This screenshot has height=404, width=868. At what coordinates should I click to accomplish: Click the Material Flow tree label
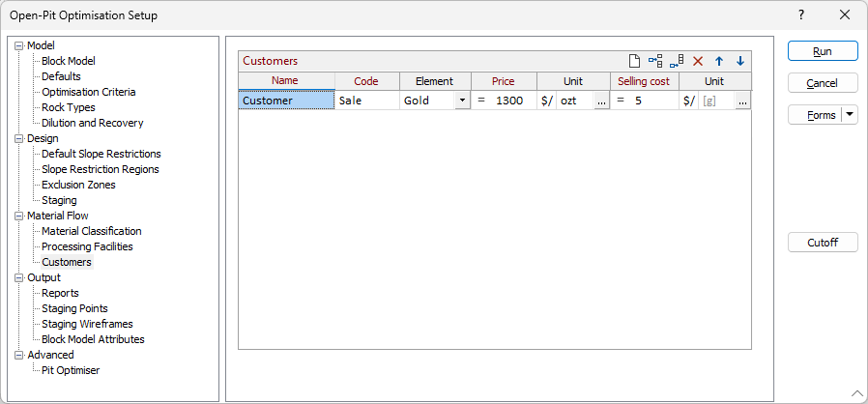coord(58,216)
